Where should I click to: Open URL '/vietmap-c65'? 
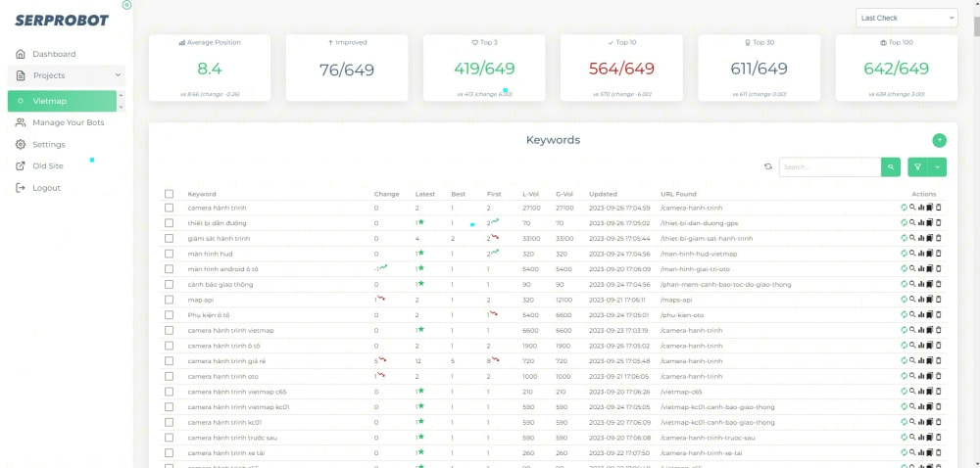click(681, 392)
